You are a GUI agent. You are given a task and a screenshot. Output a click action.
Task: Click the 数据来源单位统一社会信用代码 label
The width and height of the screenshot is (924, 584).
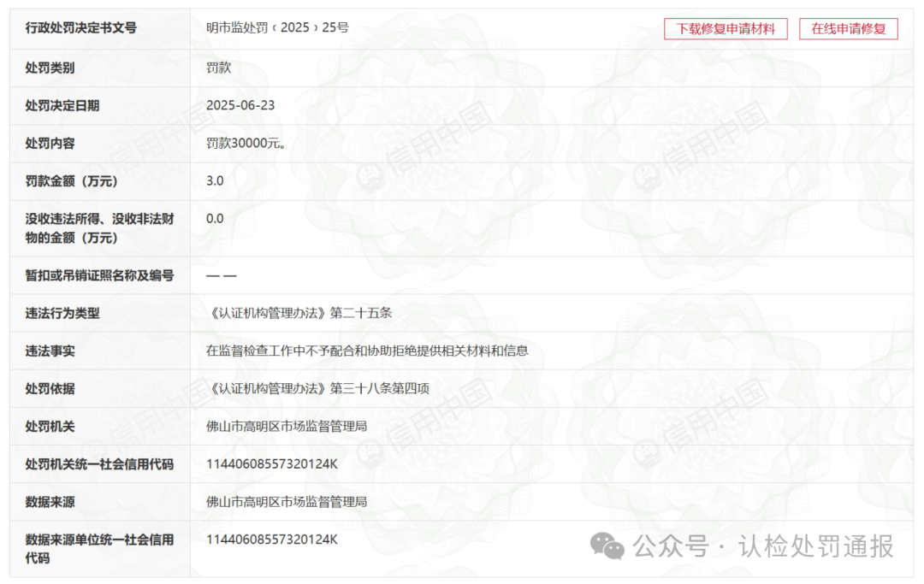click(99, 549)
